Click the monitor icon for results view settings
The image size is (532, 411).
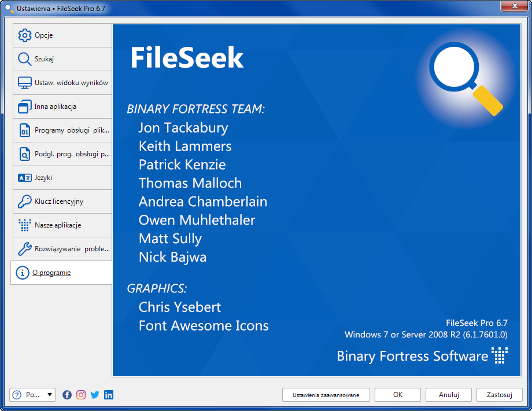(x=25, y=83)
